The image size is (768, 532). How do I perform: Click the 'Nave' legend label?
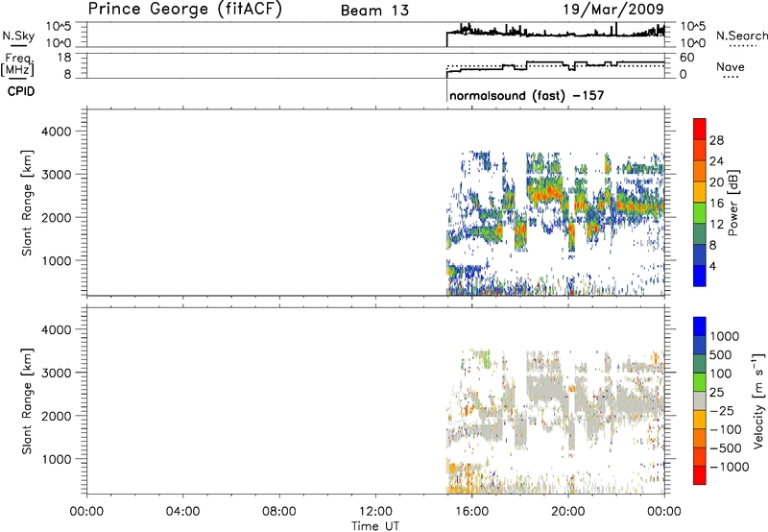pos(731,66)
